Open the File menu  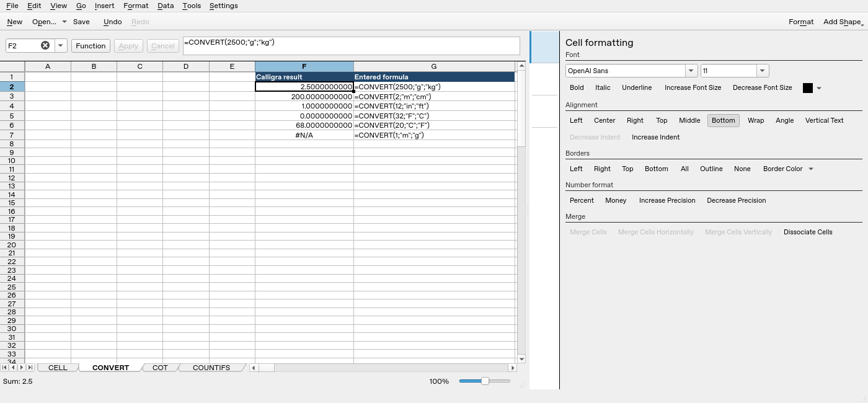(x=12, y=6)
